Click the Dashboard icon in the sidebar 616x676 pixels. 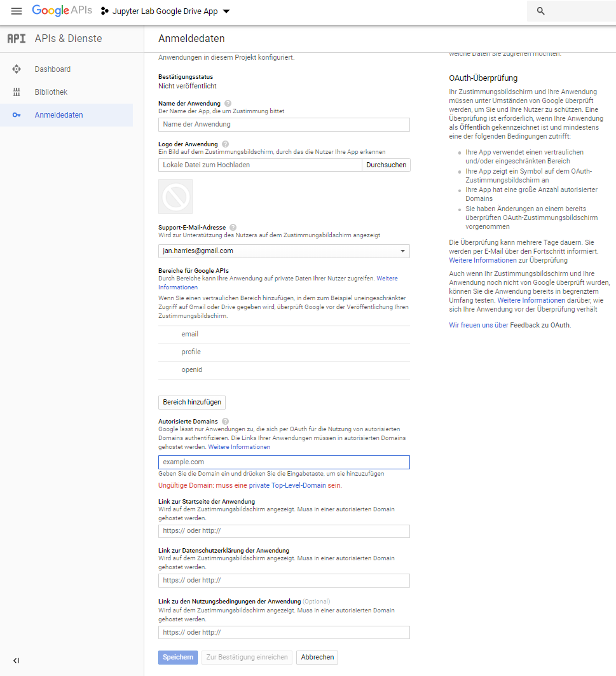coord(17,69)
